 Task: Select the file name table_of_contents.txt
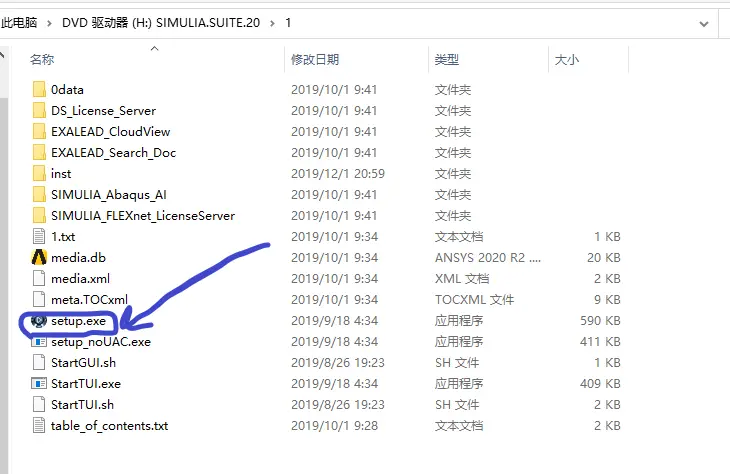coord(109,426)
